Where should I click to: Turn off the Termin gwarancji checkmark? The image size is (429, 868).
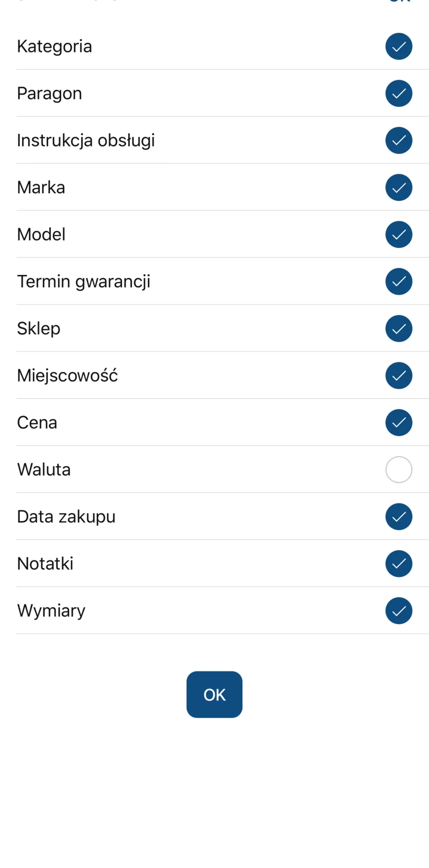(398, 281)
